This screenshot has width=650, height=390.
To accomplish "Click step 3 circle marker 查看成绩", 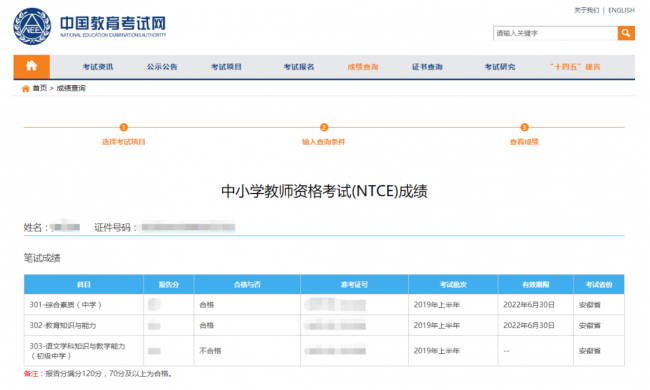I will (x=524, y=127).
